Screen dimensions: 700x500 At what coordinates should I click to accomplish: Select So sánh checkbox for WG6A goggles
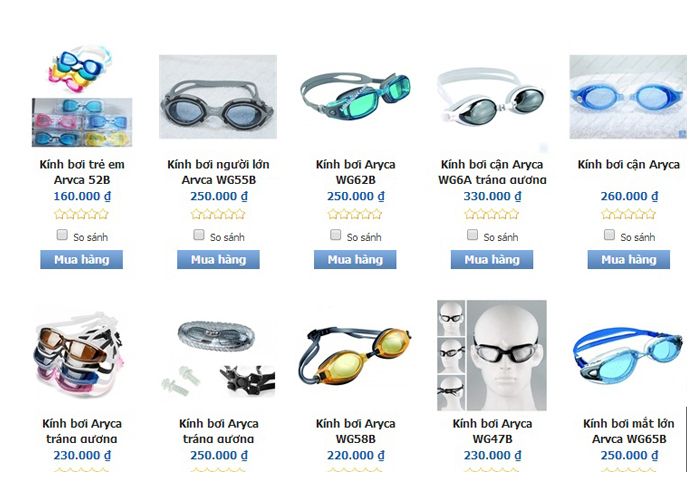tap(472, 235)
